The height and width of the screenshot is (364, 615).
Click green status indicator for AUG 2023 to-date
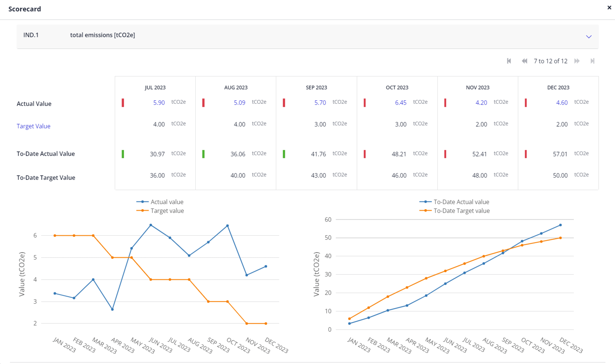coord(203,154)
